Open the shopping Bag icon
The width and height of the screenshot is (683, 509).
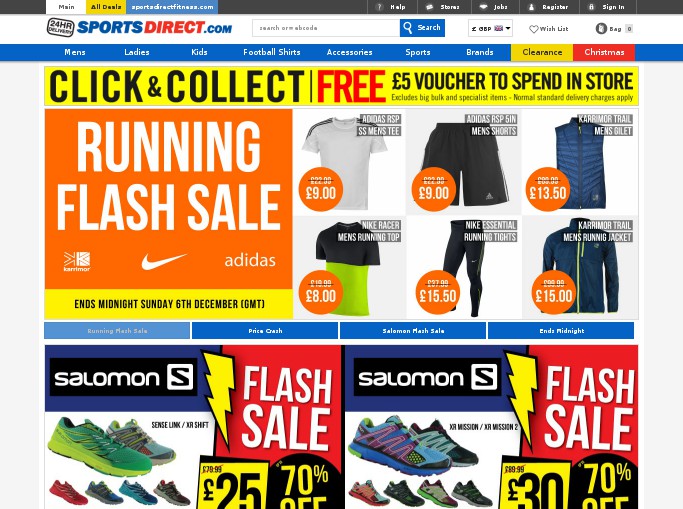pyautogui.click(x=601, y=29)
